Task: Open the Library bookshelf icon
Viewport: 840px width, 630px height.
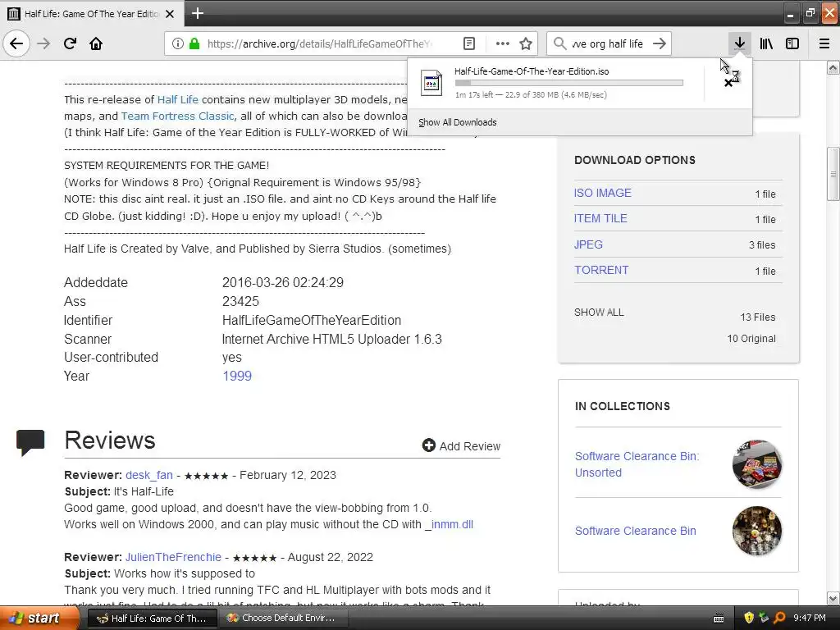Action: coord(766,43)
